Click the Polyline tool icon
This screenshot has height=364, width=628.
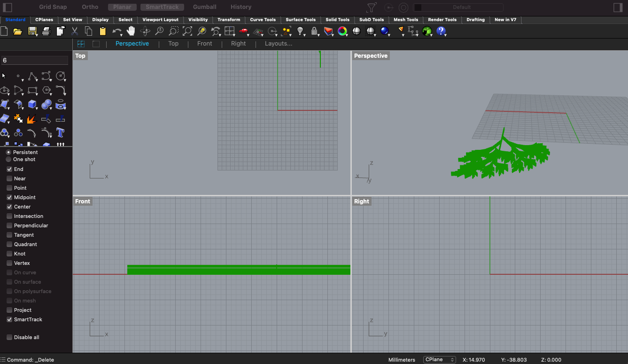[x=32, y=76]
